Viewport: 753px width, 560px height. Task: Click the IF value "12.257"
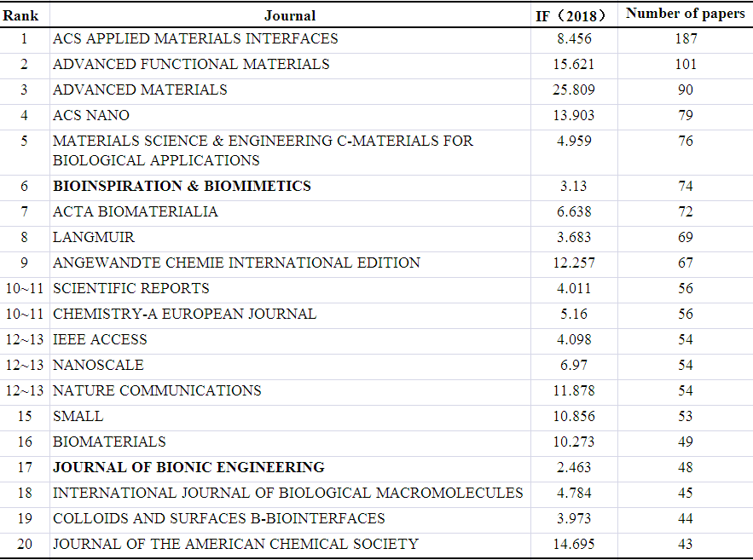(x=574, y=263)
